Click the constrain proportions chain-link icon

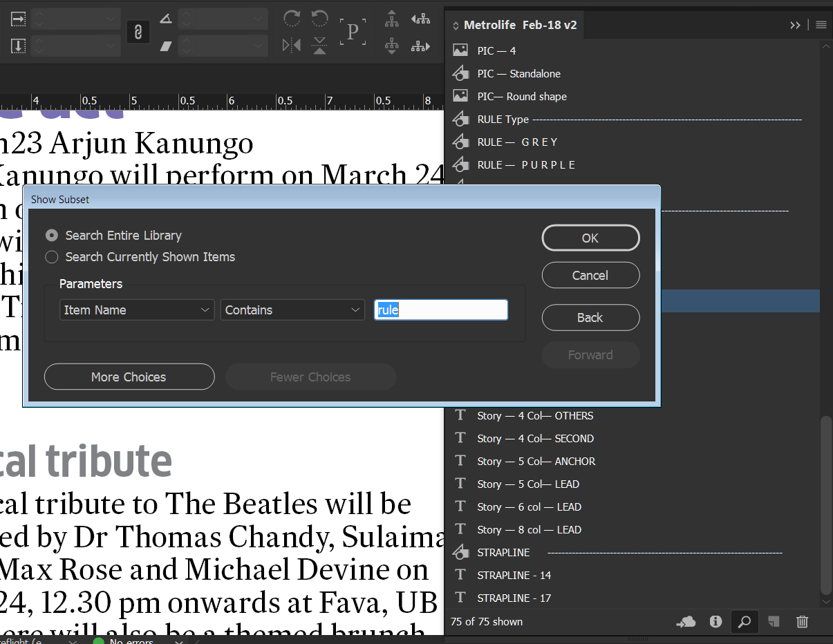point(138,32)
